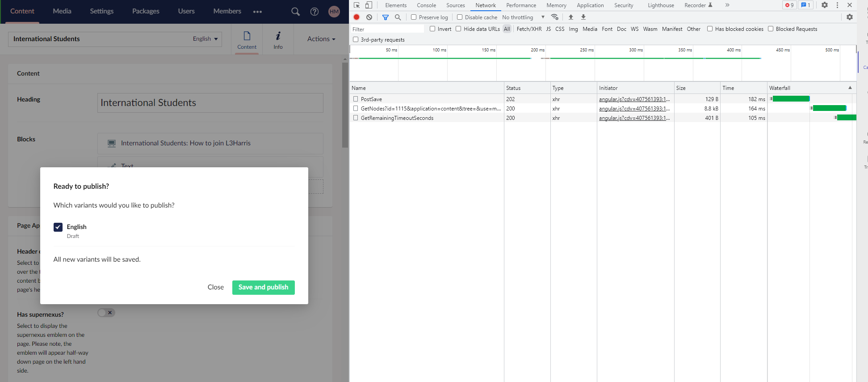Uncheck the English variant checkbox
This screenshot has width=868, height=382.
58,227
